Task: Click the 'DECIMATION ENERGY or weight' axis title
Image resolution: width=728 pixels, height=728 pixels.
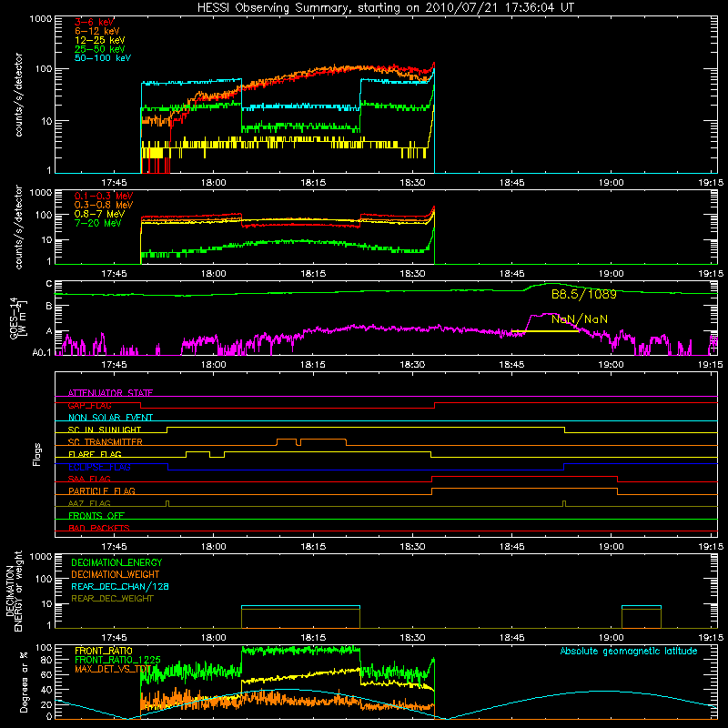Action: coord(14,591)
